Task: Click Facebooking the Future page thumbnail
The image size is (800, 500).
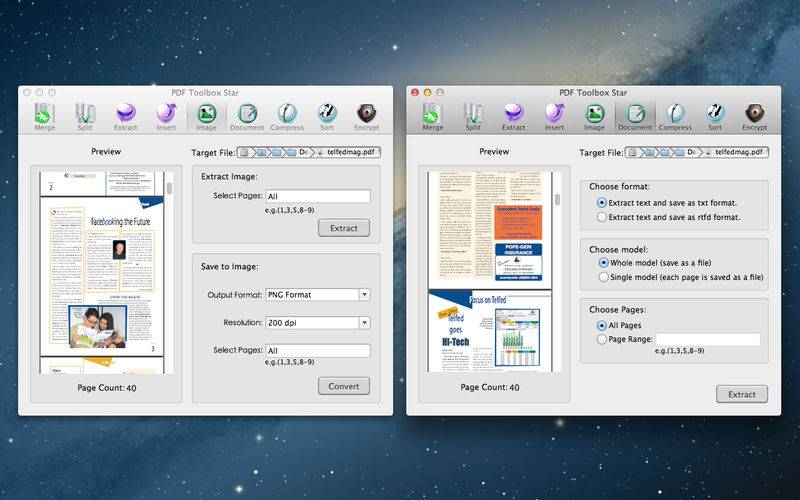Action: pos(102,277)
